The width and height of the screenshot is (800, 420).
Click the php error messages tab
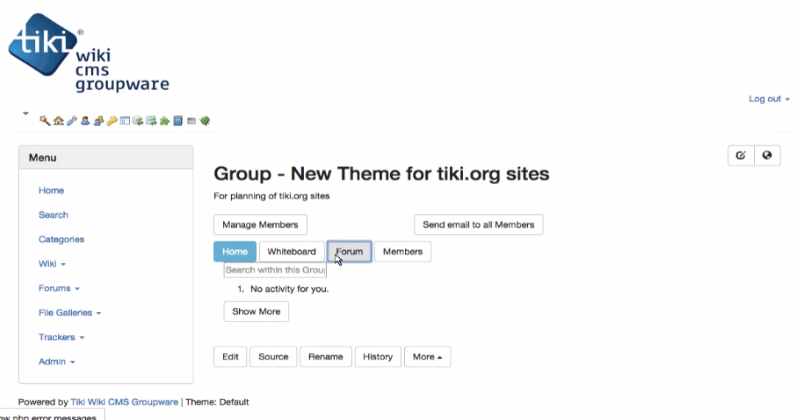52,415
